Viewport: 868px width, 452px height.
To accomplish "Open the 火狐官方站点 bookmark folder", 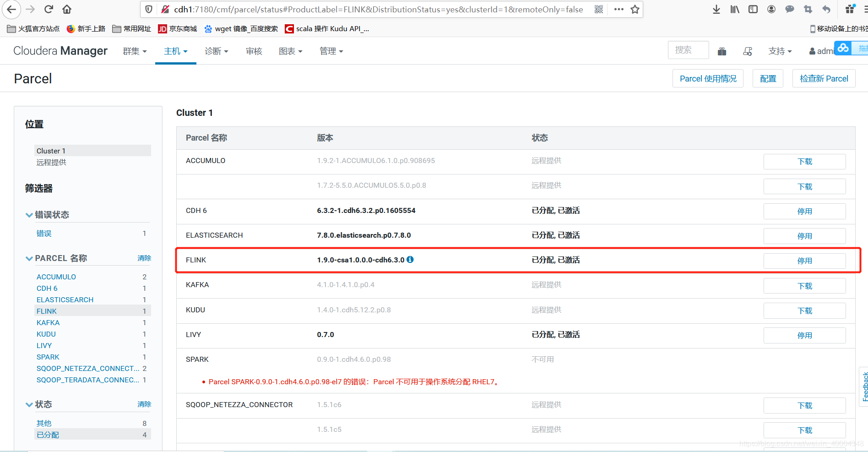I will click(x=33, y=29).
